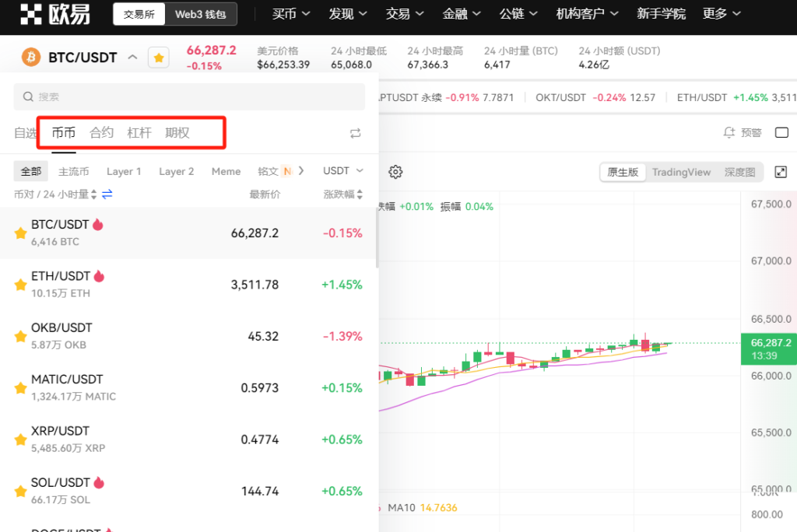Open the 金融 dropdown menu
The height and width of the screenshot is (532, 797).
click(462, 14)
